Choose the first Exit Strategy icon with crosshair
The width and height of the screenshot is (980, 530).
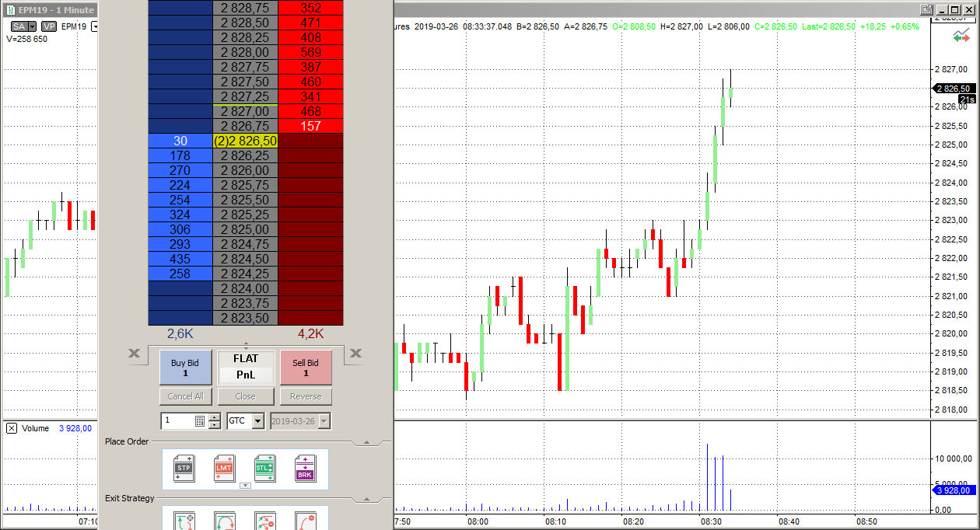point(184,521)
